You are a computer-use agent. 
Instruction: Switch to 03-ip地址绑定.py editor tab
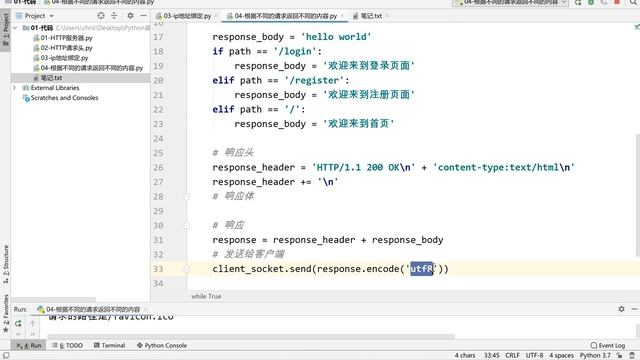[187, 16]
